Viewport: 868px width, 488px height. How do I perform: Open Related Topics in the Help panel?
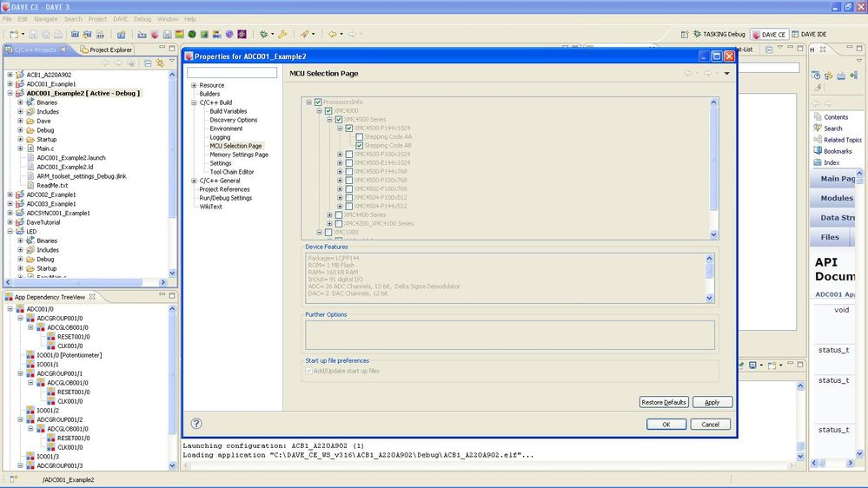click(x=843, y=140)
